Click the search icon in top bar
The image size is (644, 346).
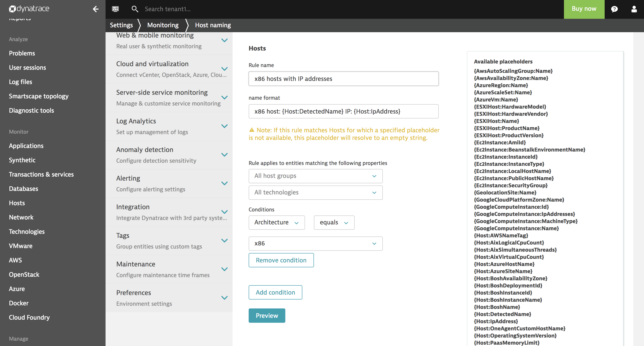point(135,9)
